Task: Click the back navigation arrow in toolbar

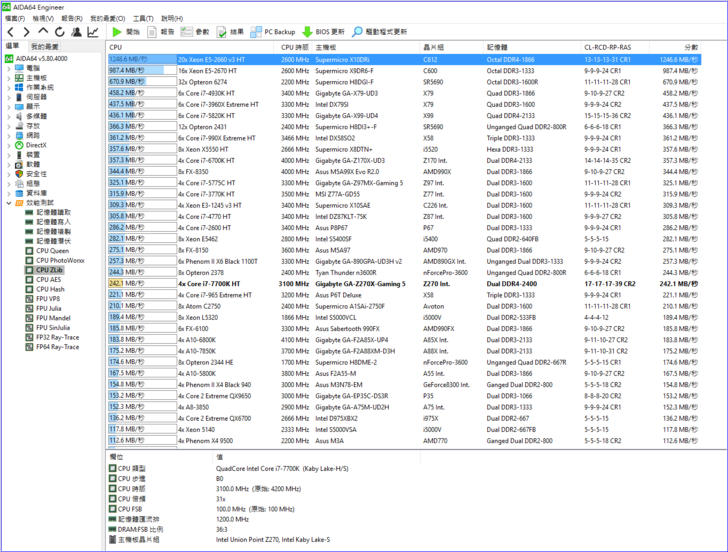Action: pos(11,32)
